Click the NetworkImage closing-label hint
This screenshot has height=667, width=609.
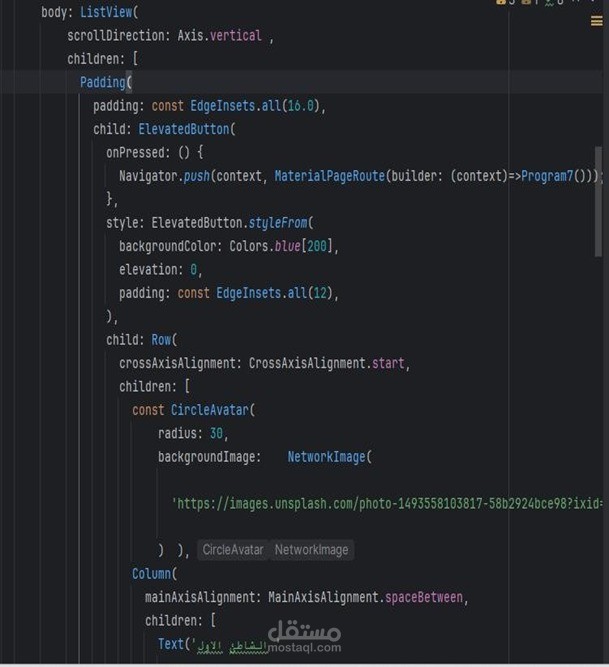click(x=311, y=550)
